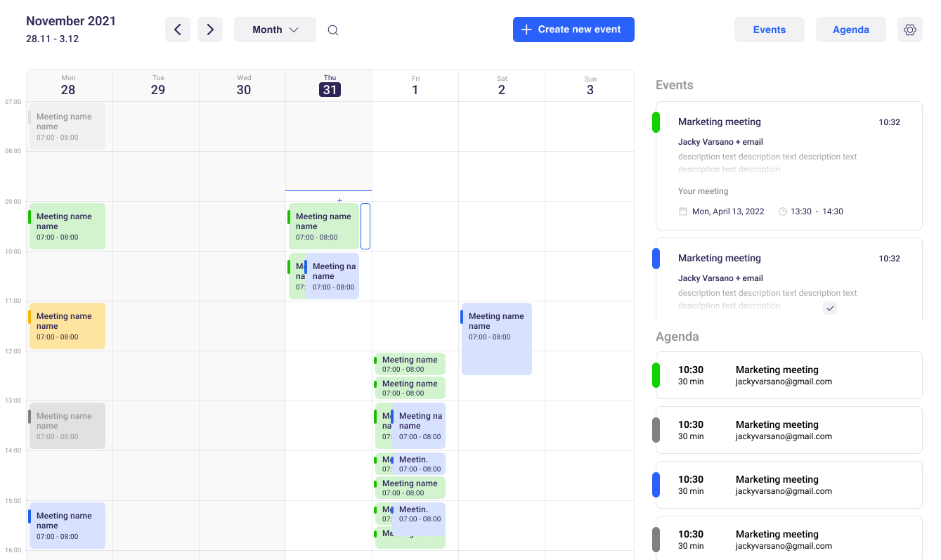This screenshot has width=941, height=560.
Task: Switch to the Agenda tab
Action: click(850, 30)
